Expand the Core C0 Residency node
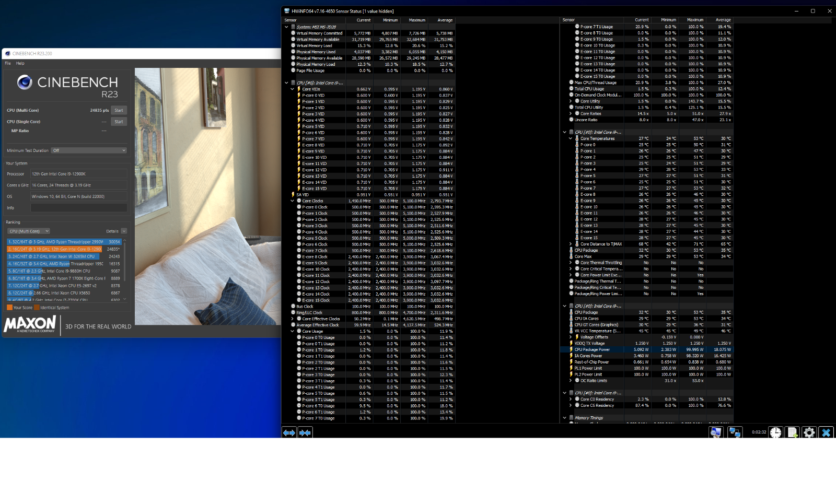The image size is (836, 504). click(571, 399)
